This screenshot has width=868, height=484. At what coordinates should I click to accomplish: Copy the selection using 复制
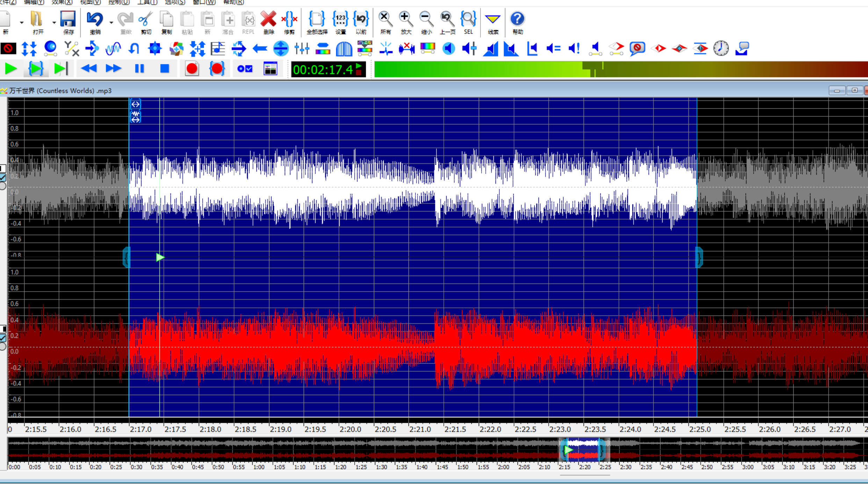click(x=166, y=22)
